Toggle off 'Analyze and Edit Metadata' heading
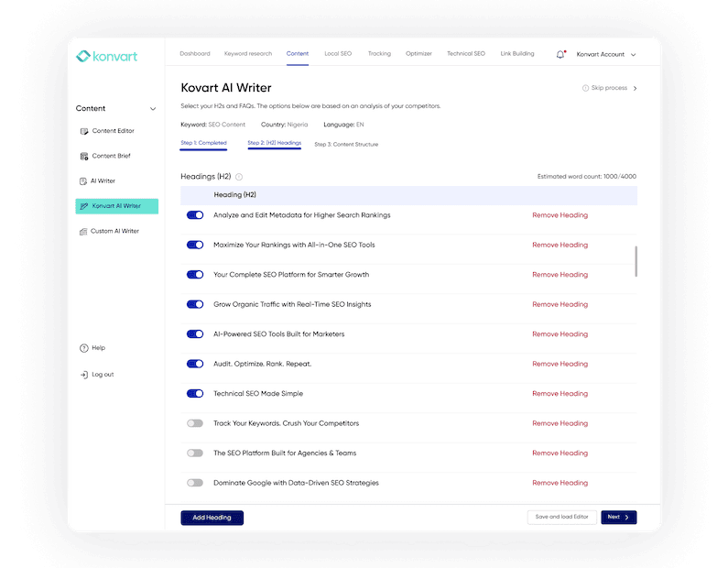 [x=195, y=215]
